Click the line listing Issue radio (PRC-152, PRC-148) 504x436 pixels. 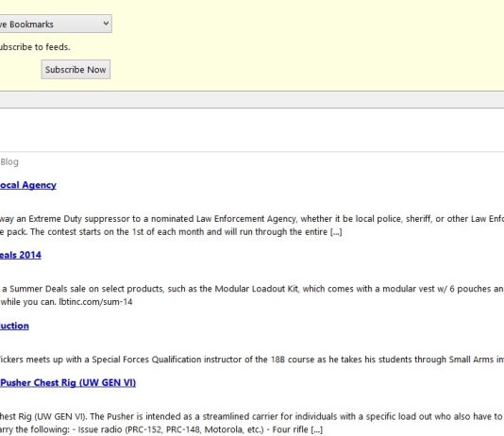pyautogui.click(x=161, y=429)
